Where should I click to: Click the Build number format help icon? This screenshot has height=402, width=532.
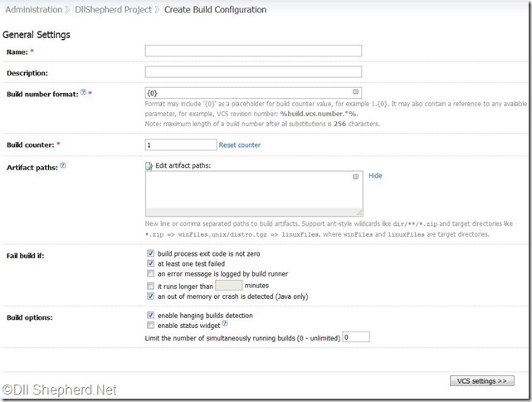[x=82, y=92]
